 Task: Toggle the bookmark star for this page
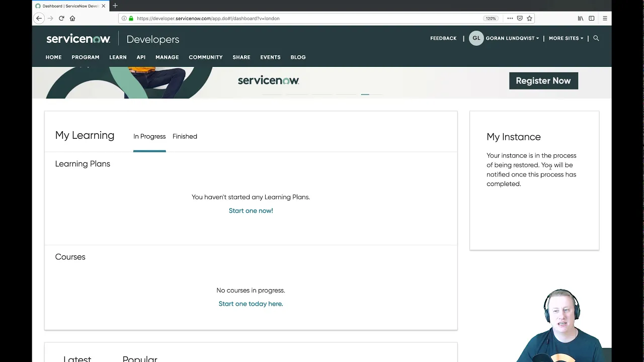(529, 18)
